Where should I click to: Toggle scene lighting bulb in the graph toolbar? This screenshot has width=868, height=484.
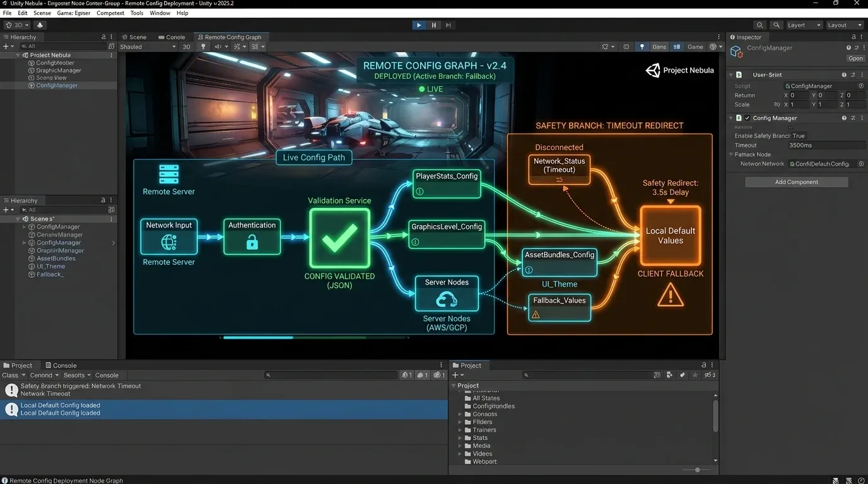203,47
